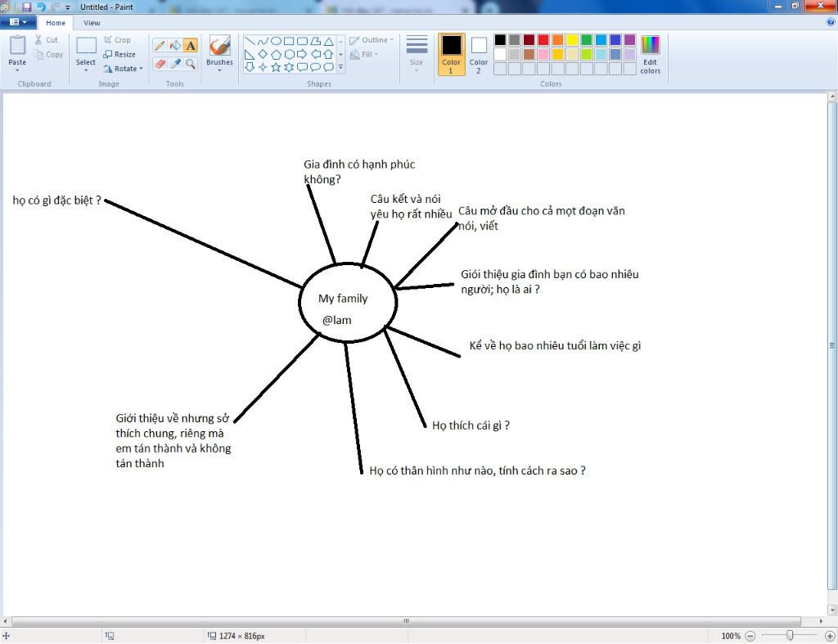Pick the orange color swatch

point(557,39)
